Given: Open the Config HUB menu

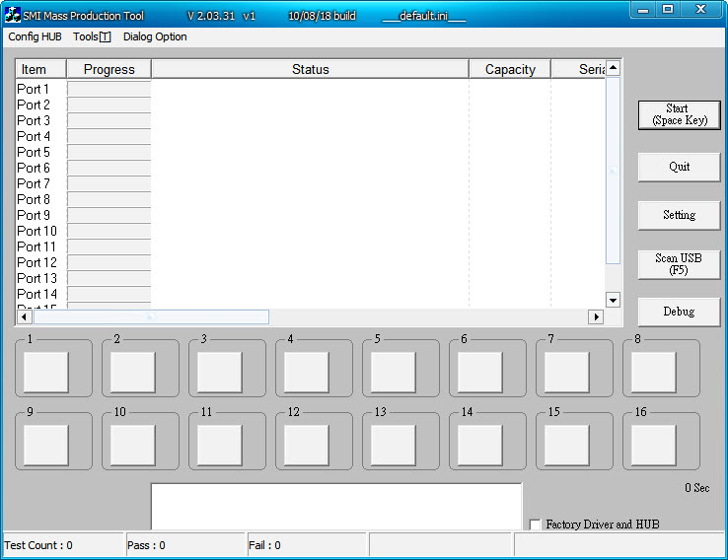Looking at the screenshot, I should (x=35, y=36).
